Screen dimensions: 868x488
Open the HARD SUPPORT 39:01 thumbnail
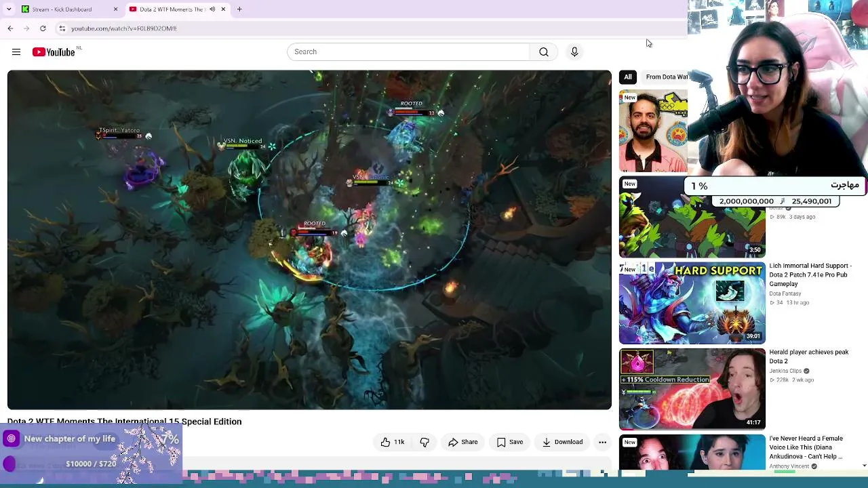[692, 303]
